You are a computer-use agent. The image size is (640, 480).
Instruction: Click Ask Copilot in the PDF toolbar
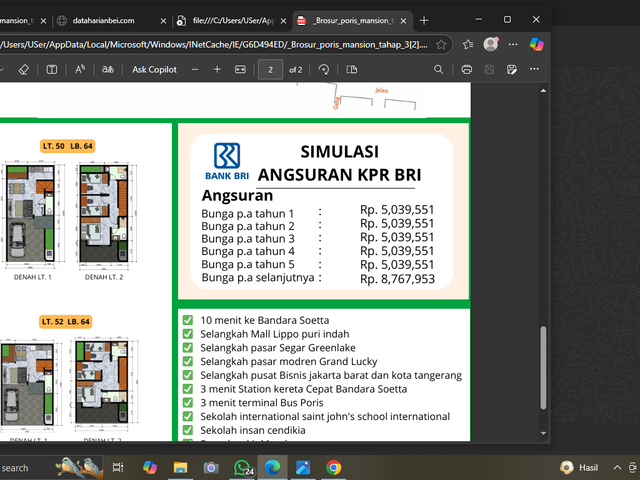click(154, 70)
